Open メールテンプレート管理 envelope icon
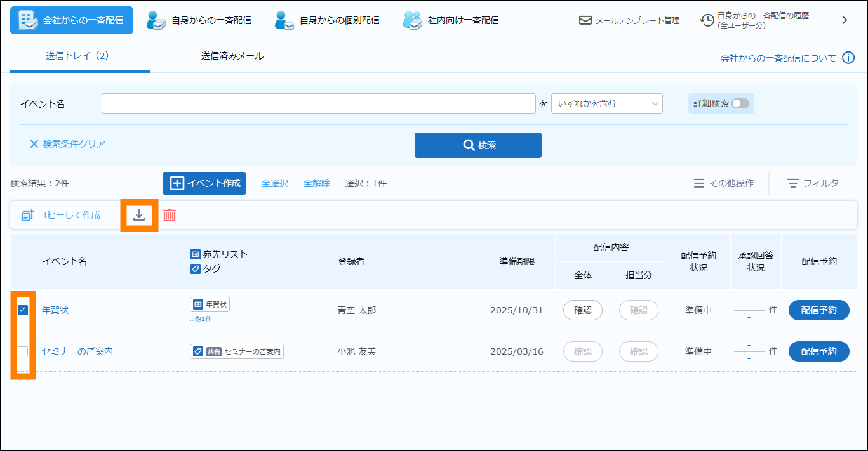 [x=585, y=20]
